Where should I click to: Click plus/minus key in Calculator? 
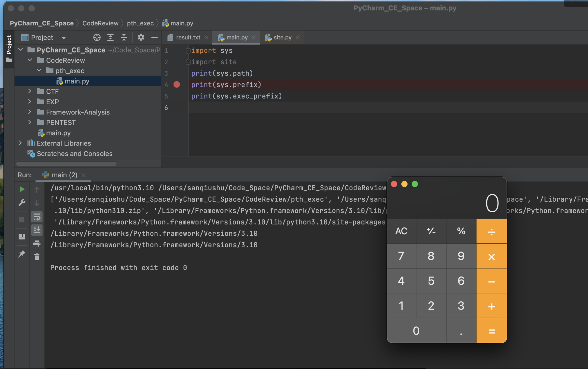click(x=431, y=231)
